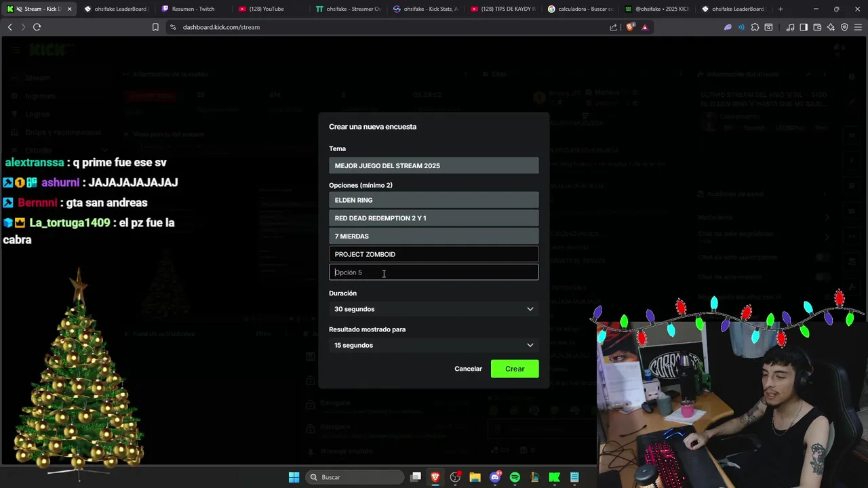Bookmark this page with the bookmark icon
868x488 pixels.
point(155,27)
